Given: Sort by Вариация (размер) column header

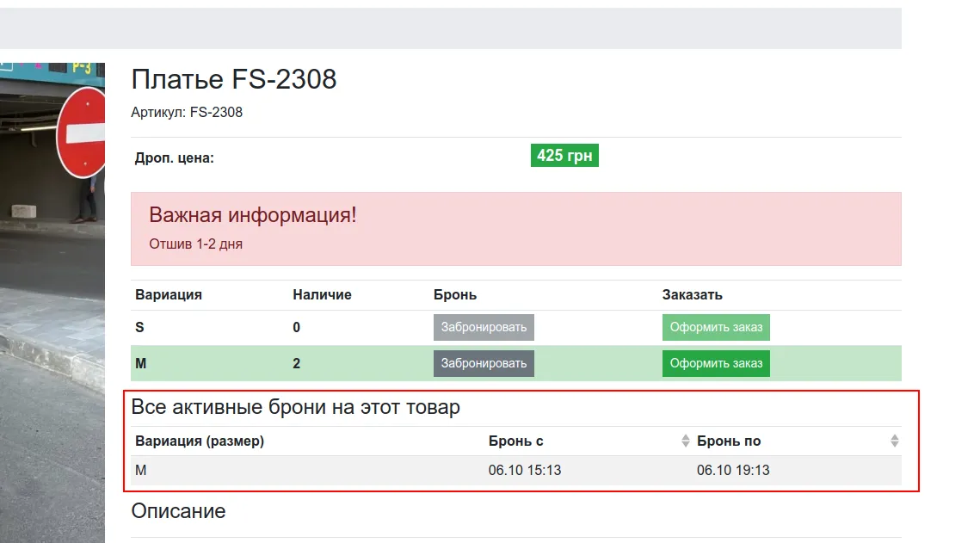Looking at the screenshot, I should pos(200,441).
